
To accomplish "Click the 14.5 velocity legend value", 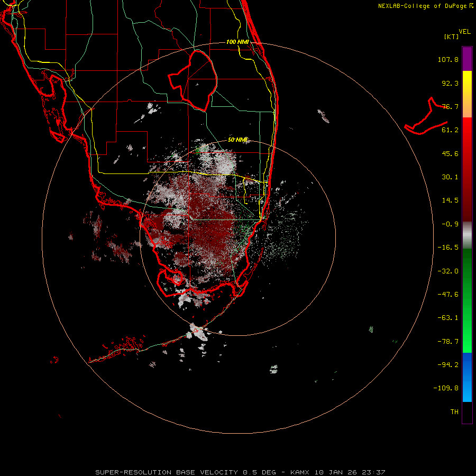I will 450,200.
